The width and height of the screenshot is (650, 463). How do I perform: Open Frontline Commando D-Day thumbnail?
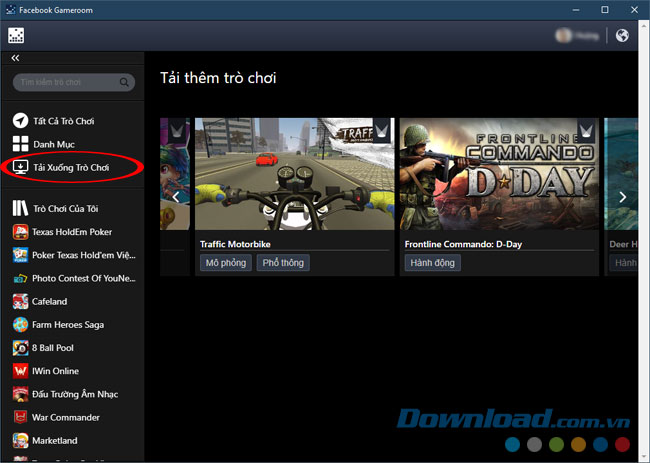pyautogui.click(x=499, y=175)
